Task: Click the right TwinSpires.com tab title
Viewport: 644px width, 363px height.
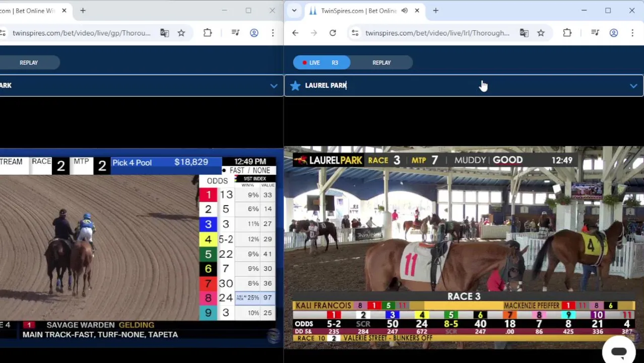Action: pos(358,11)
